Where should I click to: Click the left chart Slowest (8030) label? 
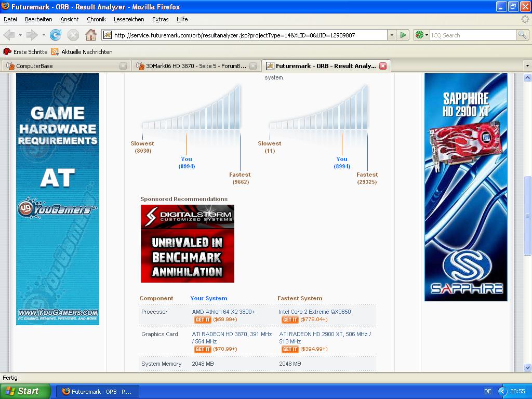142,147
